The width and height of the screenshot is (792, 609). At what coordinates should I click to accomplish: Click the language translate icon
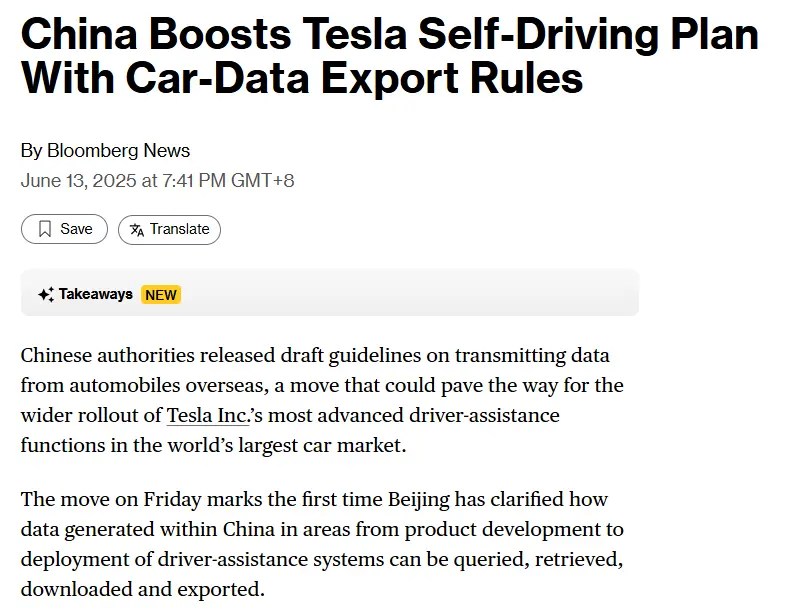click(137, 230)
